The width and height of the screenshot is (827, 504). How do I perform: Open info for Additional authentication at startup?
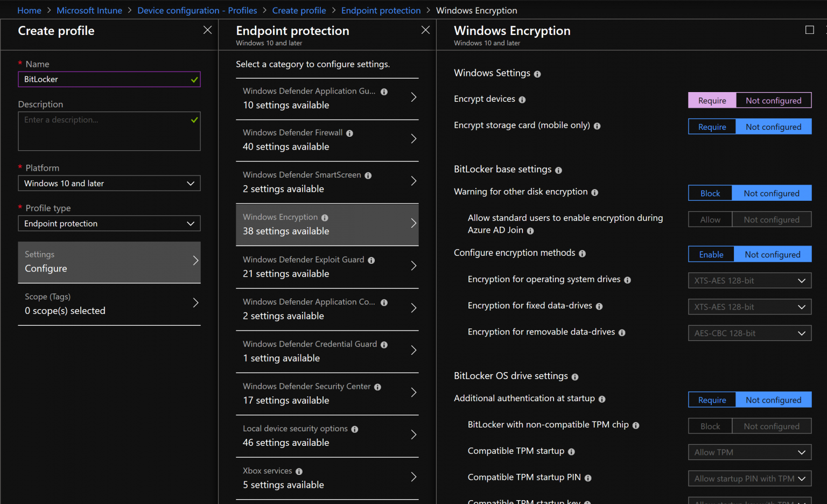pos(602,399)
